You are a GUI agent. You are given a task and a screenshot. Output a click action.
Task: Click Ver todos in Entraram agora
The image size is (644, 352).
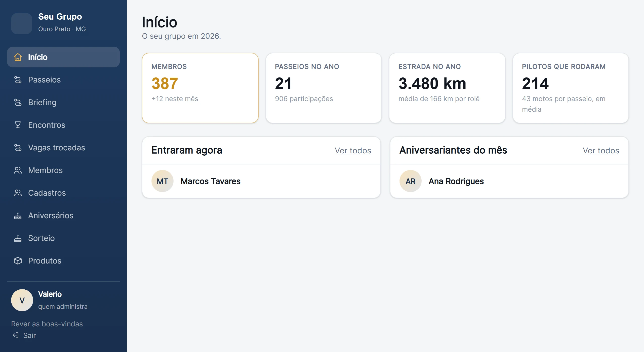click(353, 150)
